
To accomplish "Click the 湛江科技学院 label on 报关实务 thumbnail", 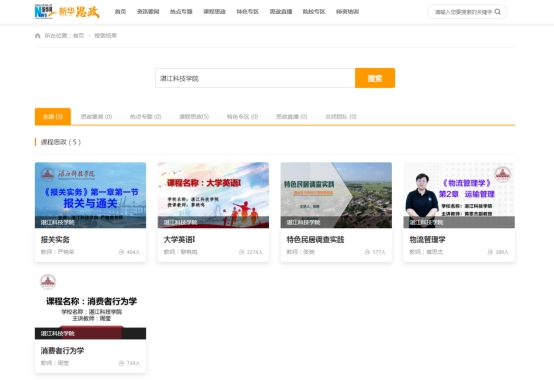I will click(x=58, y=222).
